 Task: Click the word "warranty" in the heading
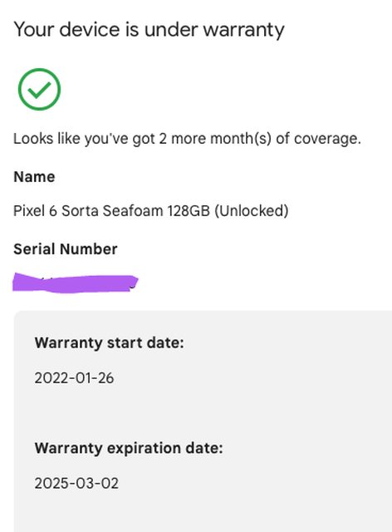point(244,30)
